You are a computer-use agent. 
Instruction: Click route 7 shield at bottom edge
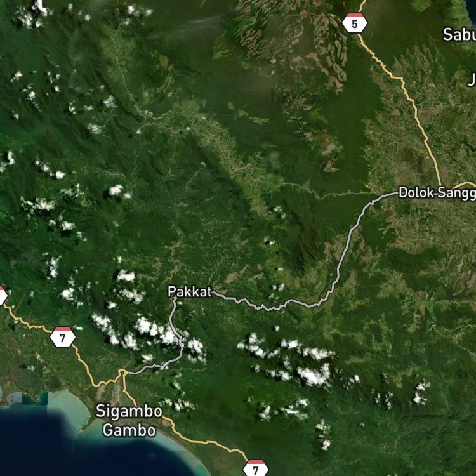pos(256,468)
